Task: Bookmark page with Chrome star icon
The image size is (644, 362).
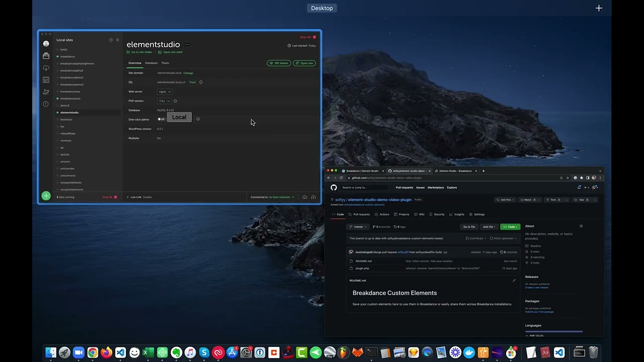Action: (x=568, y=178)
